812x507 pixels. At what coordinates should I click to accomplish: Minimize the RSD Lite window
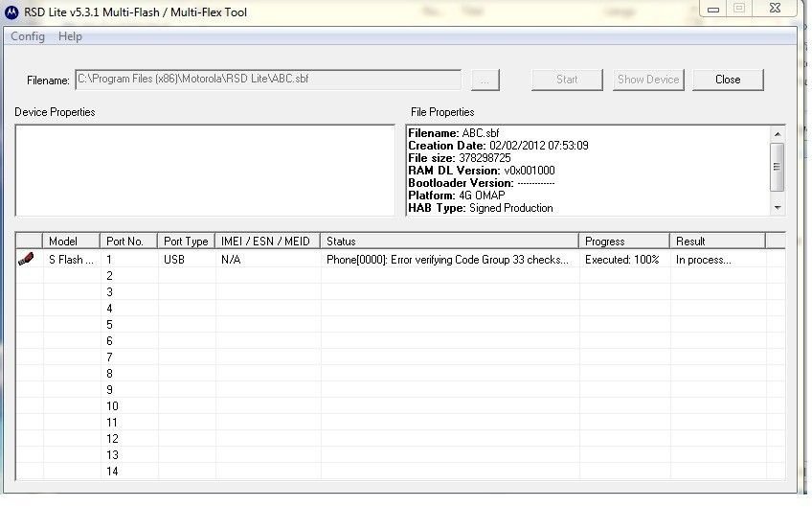[x=713, y=9]
